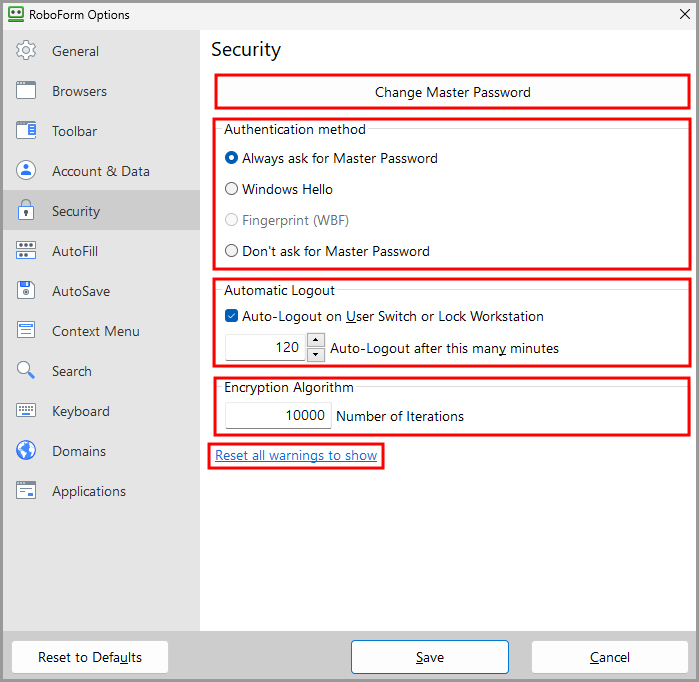
Task: Click the Domains globe icon
Action: pos(26,450)
